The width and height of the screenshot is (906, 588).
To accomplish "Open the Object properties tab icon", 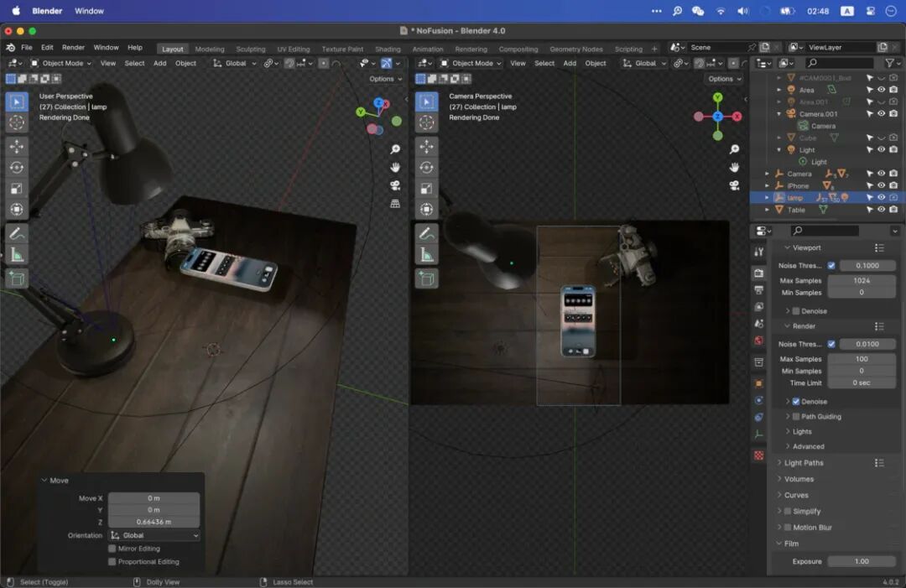I will click(x=759, y=383).
